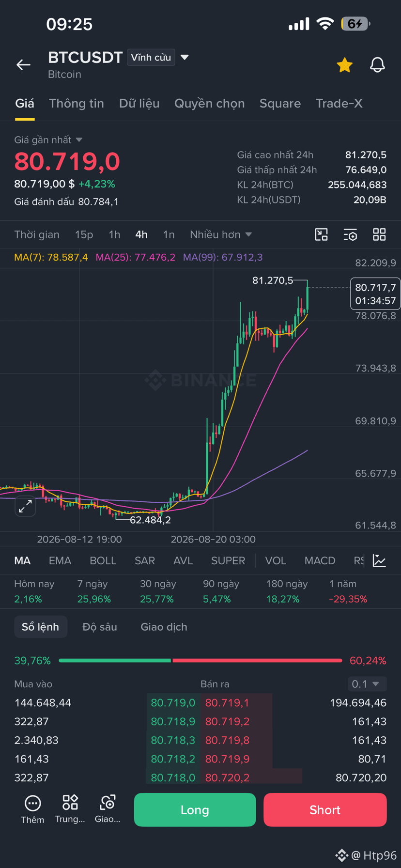This screenshot has width=401, height=868.
Task: Expand chart to fullscreen with arrows icon
Action: click(25, 507)
